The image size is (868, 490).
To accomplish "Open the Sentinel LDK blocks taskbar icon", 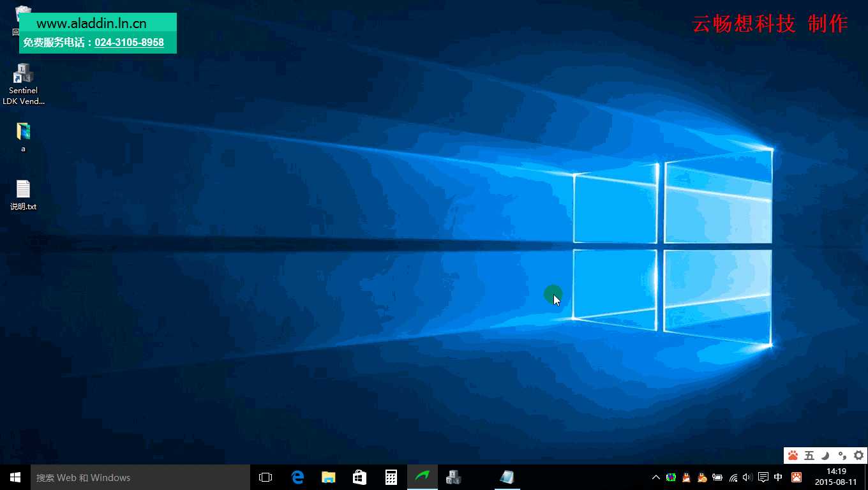I will tap(454, 477).
